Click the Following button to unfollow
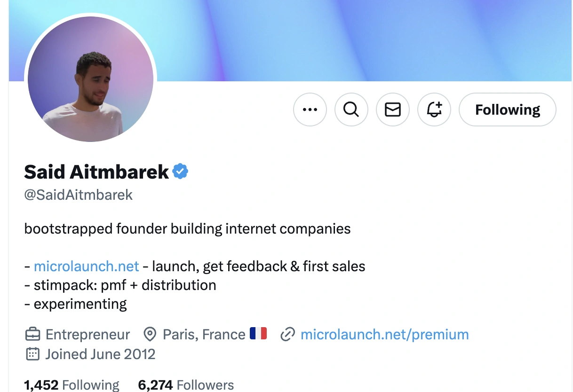The width and height of the screenshot is (573, 392). (507, 110)
